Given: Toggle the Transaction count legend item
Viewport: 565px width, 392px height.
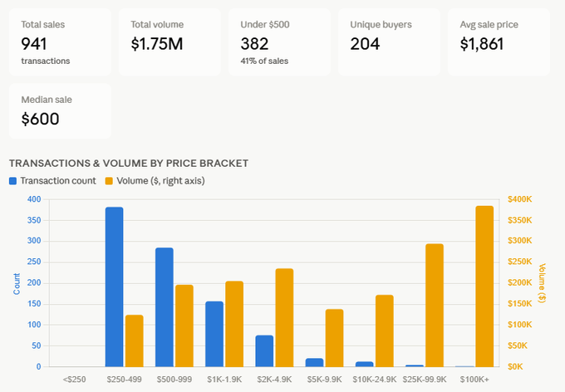Looking at the screenshot, I should click(x=52, y=180).
